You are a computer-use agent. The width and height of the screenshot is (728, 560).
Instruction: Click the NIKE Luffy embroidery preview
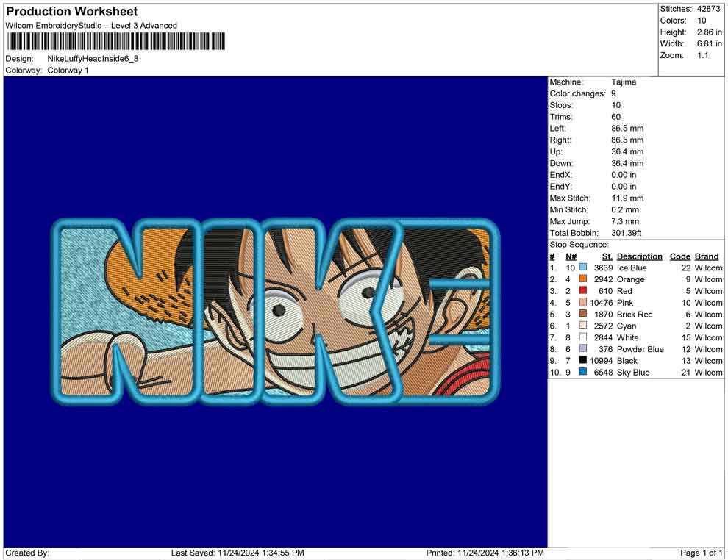tap(275, 312)
